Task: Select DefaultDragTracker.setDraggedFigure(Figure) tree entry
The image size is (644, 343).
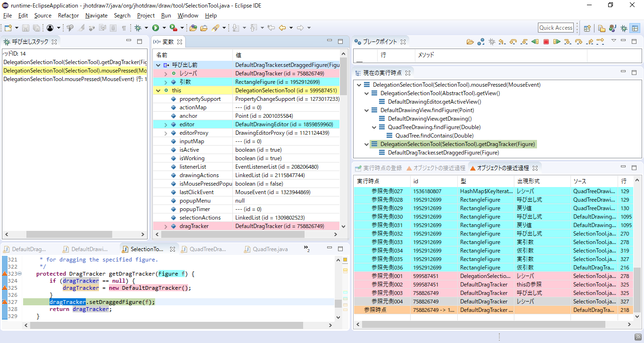Action: [443, 153]
